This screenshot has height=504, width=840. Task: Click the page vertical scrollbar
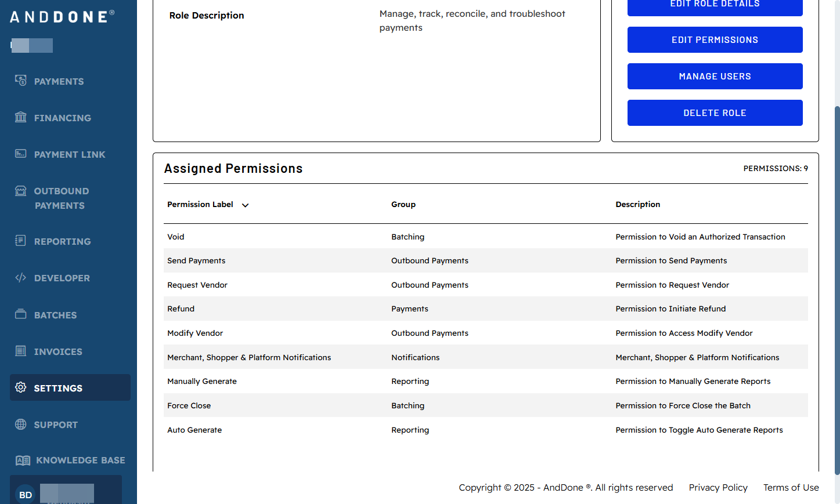click(x=837, y=290)
